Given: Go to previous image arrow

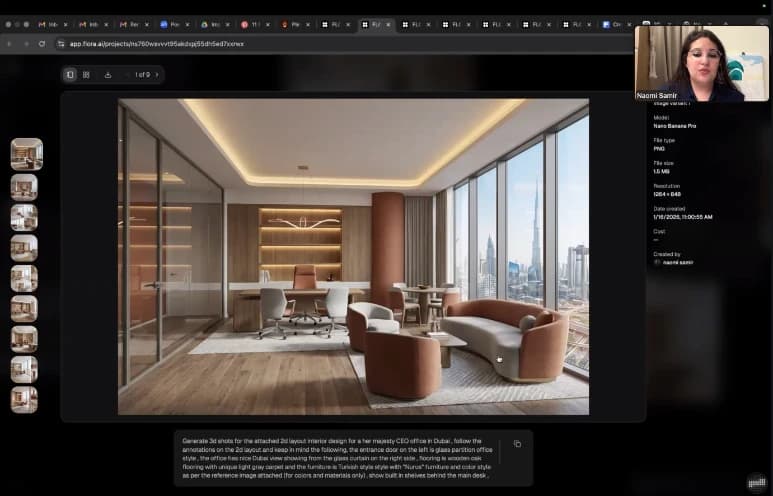Looking at the screenshot, I should (128, 75).
